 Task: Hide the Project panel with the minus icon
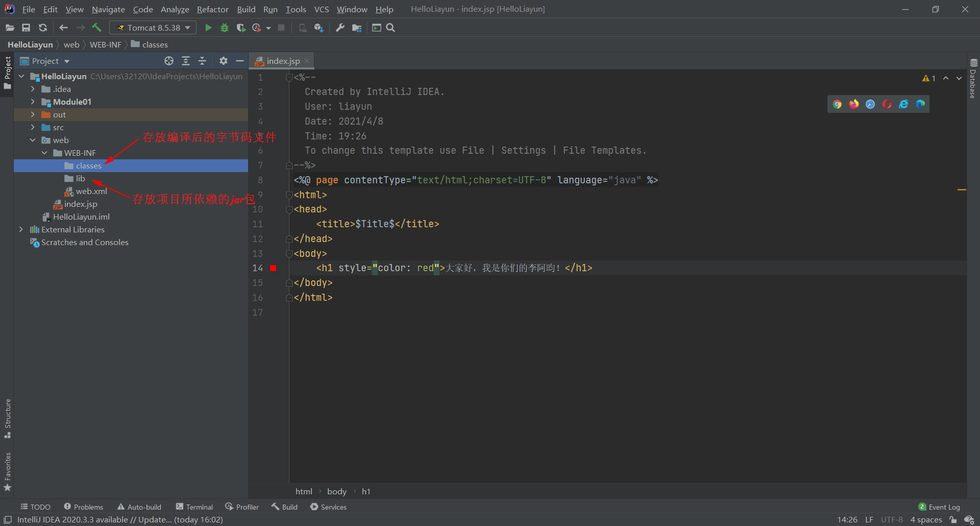click(x=239, y=61)
